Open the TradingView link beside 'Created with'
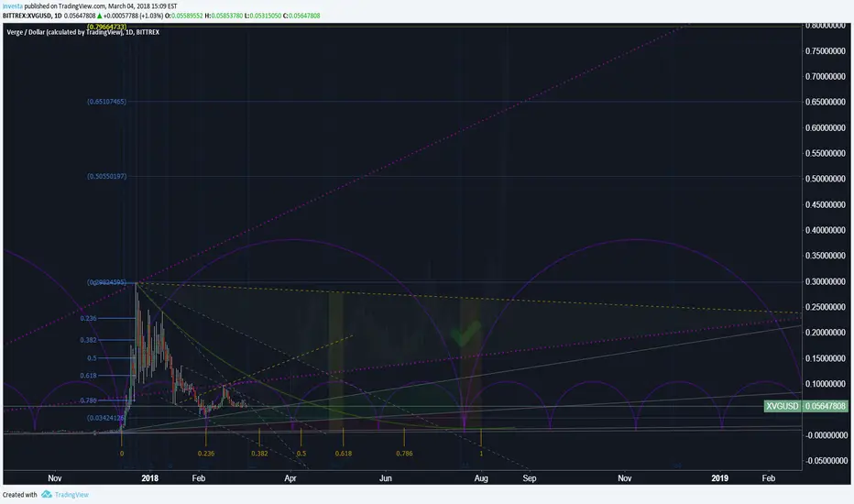Image resolution: width=854 pixels, height=504 pixels. [x=71, y=495]
